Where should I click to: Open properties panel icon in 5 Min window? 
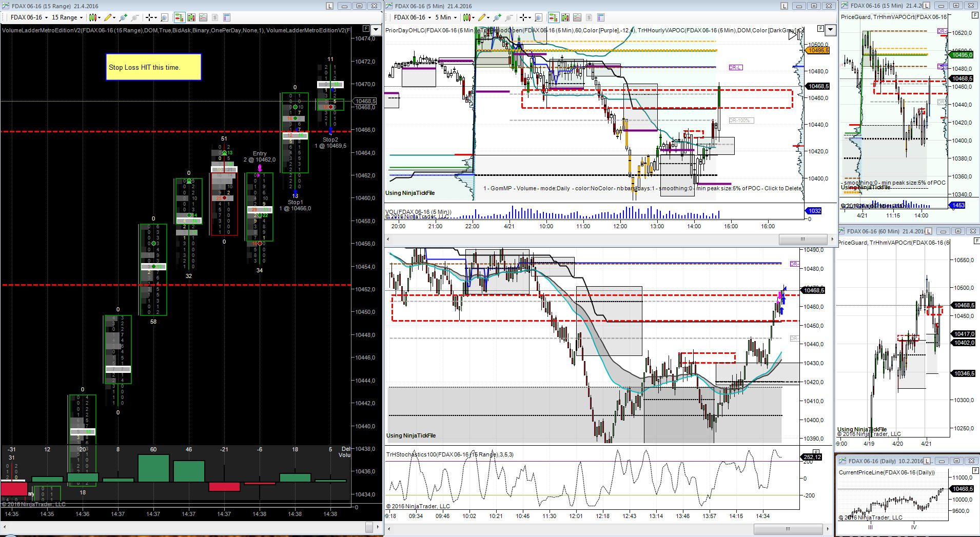point(600,17)
